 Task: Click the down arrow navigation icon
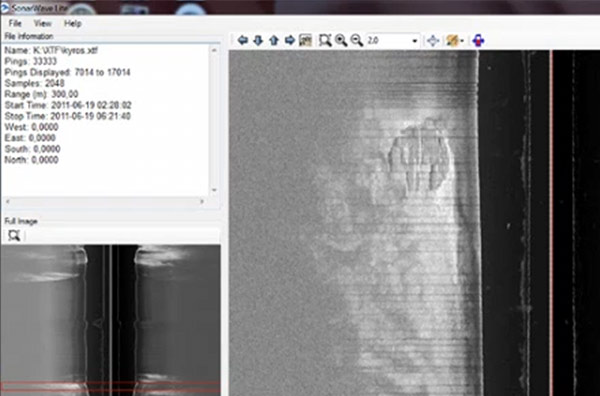tap(258, 40)
